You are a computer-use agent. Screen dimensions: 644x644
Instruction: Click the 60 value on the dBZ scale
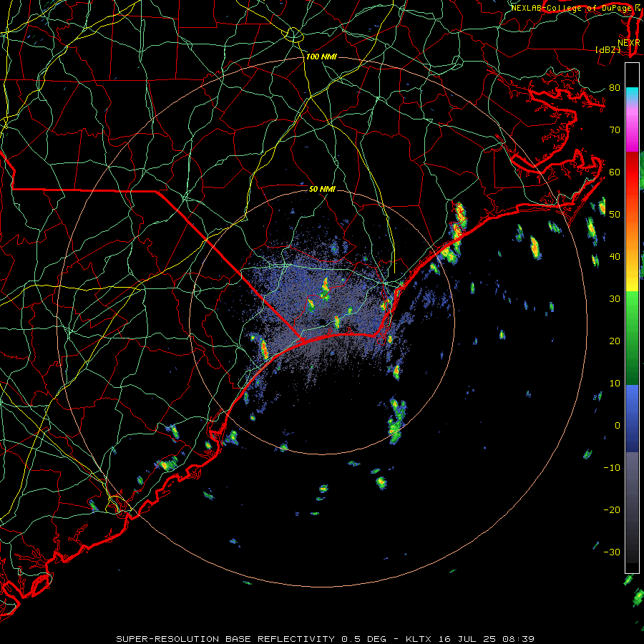pos(615,172)
